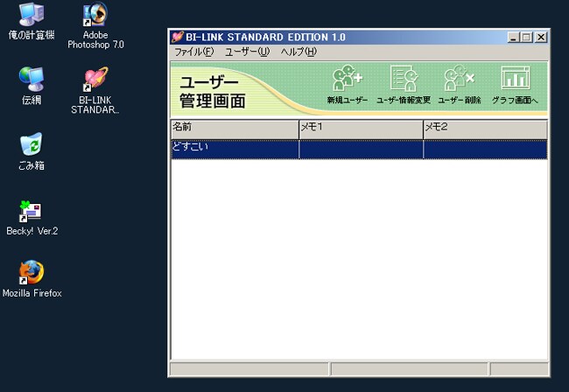Click the メモ2 column header
The image size is (569, 392).
[485, 129]
